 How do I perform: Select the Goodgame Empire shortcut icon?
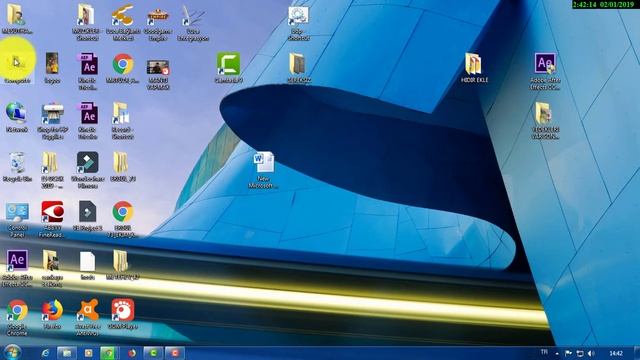tap(158, 16)
